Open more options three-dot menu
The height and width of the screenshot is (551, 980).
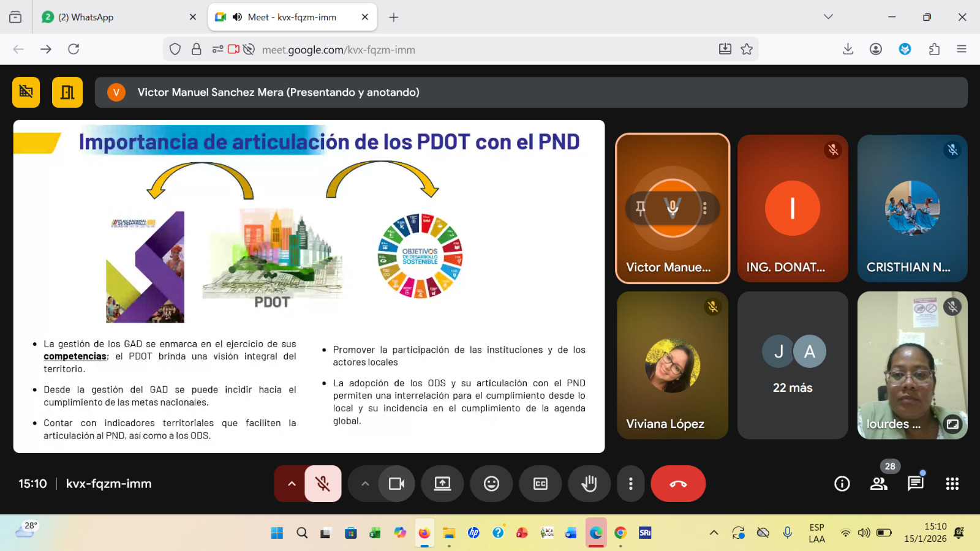point(630,484)
